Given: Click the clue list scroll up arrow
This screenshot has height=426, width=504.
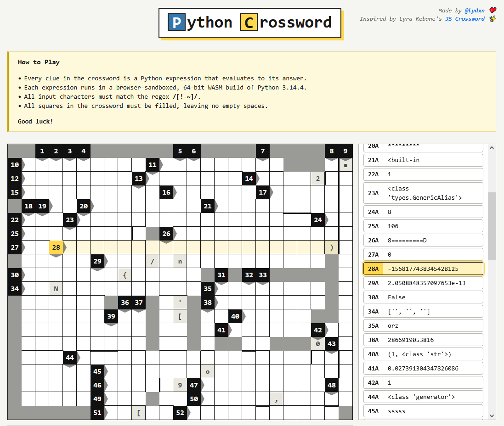Looking at the screenshot, I should pyautogui.click(x=492, y=148).
